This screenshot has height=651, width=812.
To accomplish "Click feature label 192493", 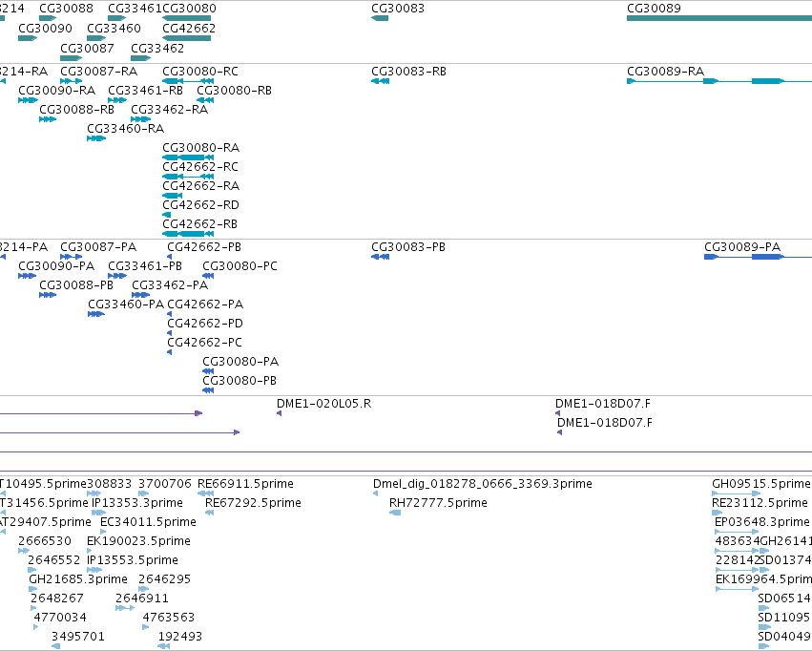I will point(179,637).
